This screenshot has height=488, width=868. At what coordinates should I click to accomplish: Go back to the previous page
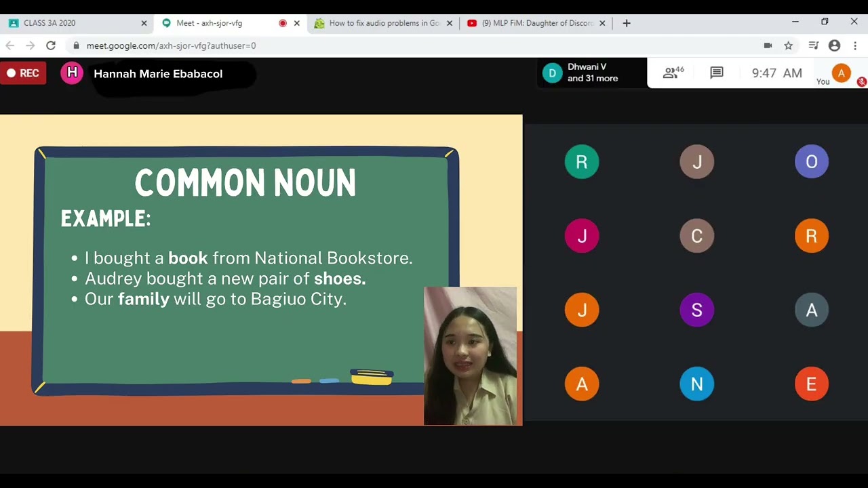point(9,45)
